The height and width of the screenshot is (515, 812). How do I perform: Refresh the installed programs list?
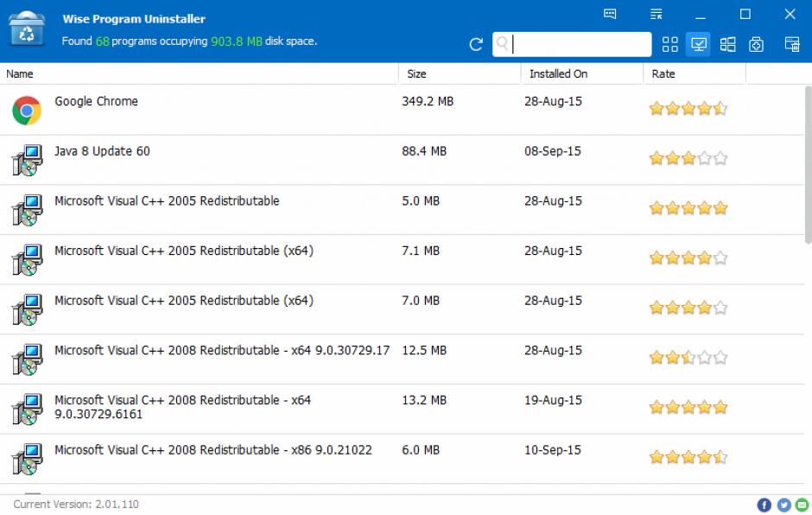[476, 45]
